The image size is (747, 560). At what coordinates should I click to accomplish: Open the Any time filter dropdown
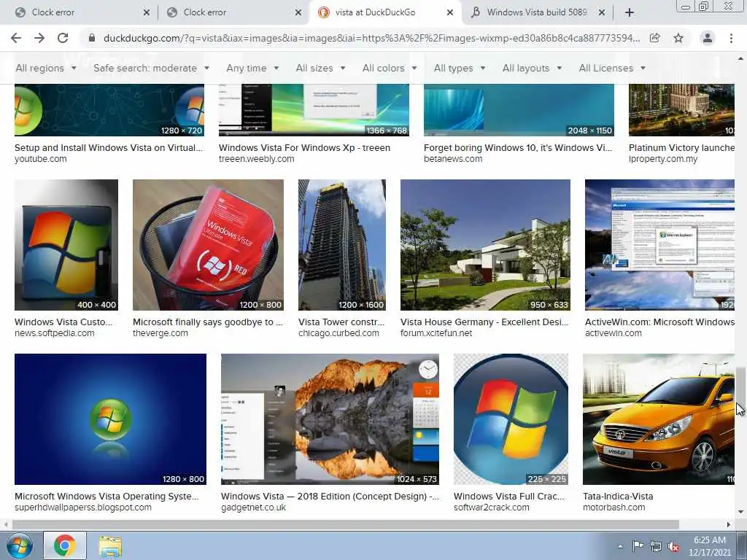[x=252, y=68]
